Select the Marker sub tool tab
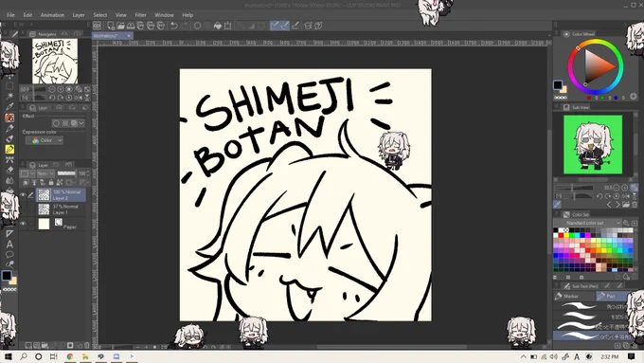644x363 pixels. tap(574, 296)
